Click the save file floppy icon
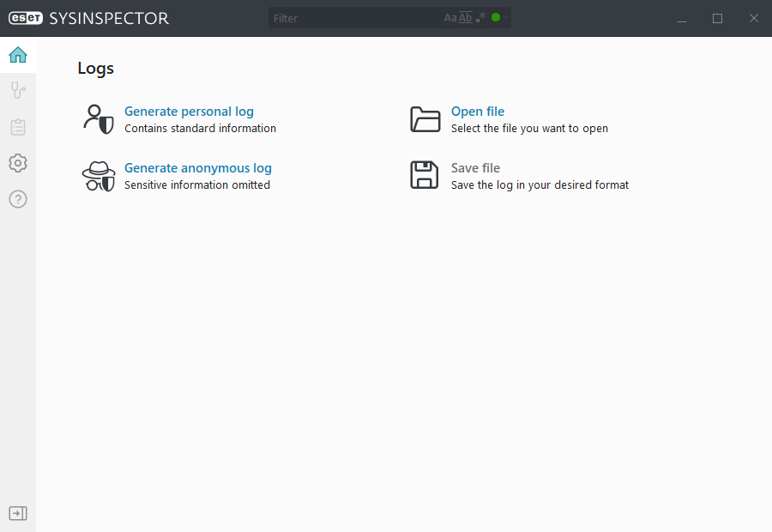 (x=425, y=175)
